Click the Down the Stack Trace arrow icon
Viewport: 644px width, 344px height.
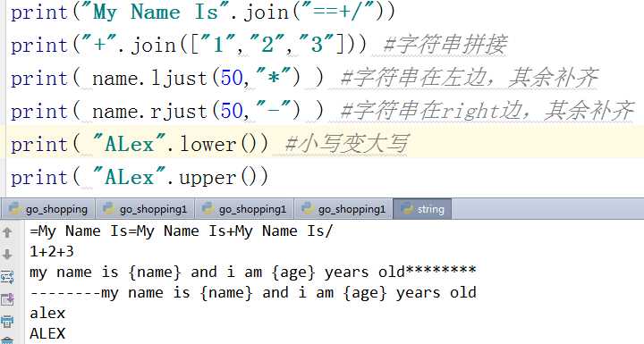[x=7, y=254]
